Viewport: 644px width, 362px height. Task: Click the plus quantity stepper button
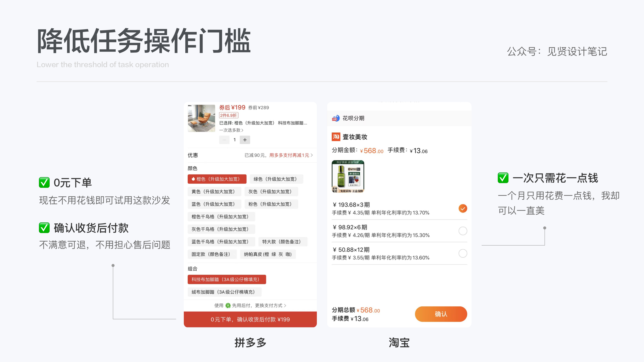[245, 140]
